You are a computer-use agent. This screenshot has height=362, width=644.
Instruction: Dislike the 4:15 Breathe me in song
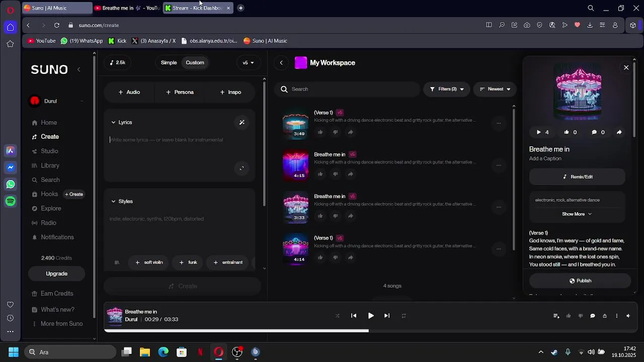pyautogui.click(x=335, y=174)
